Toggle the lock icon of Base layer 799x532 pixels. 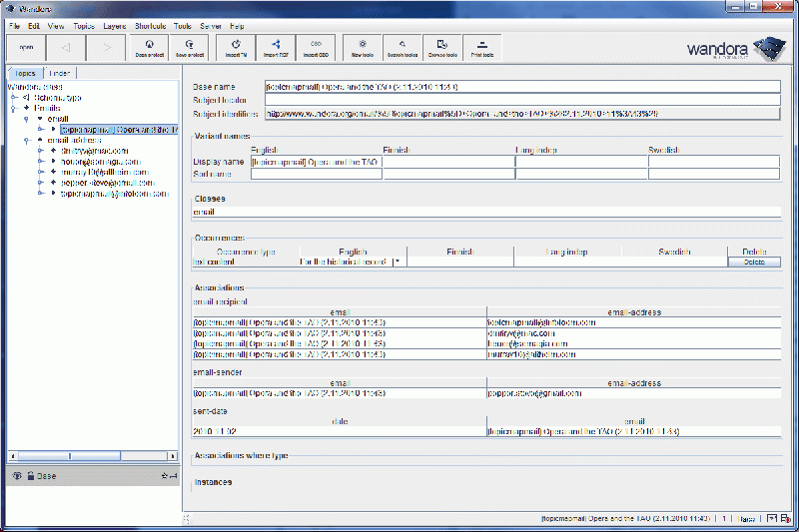30,476
